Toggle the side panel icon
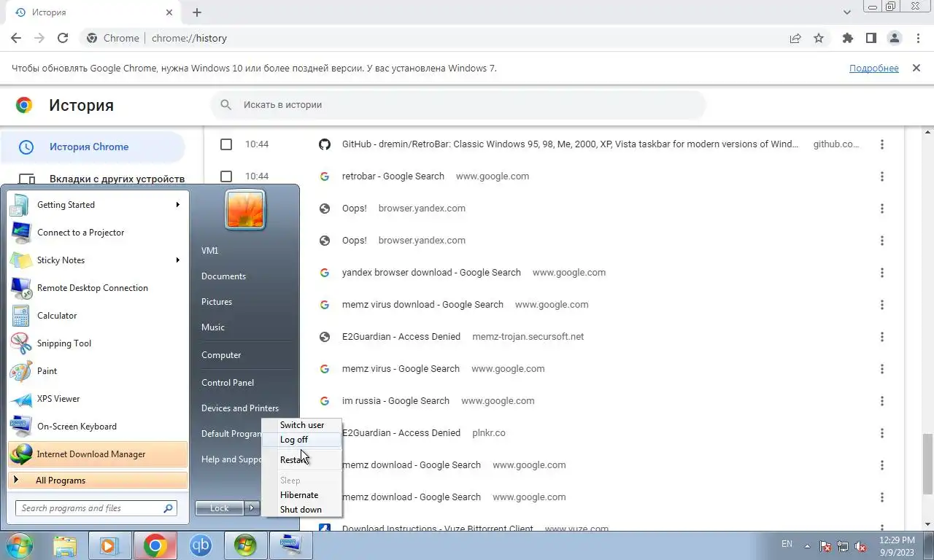This screenshot has width=934, height=560. pos(871,38)
